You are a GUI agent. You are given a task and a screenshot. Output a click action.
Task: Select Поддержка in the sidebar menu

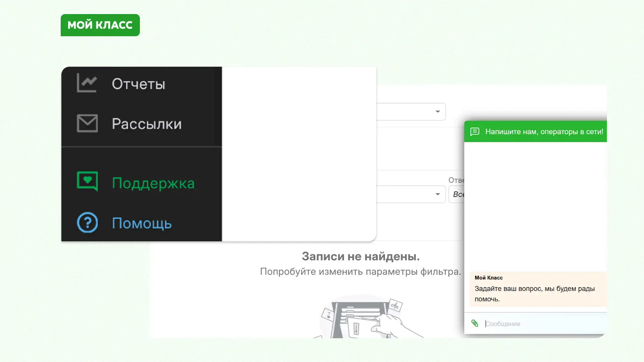pos(153,183)
